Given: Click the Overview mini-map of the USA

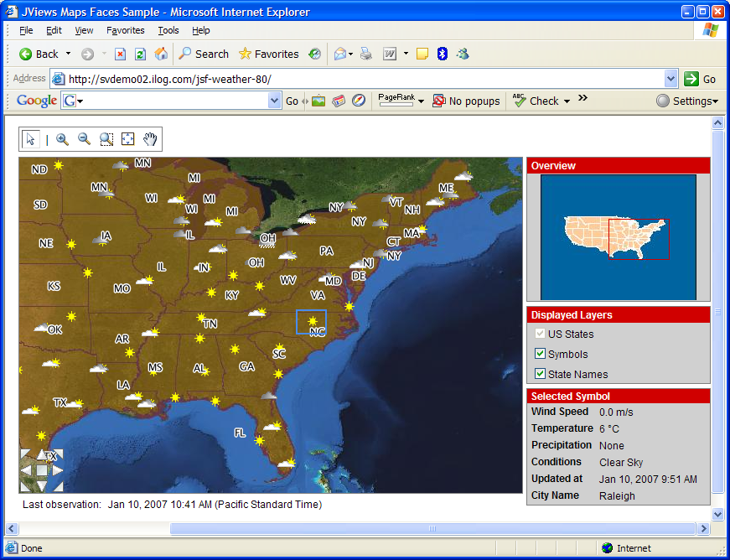Looking at the screenshot, I should [618, 236].
